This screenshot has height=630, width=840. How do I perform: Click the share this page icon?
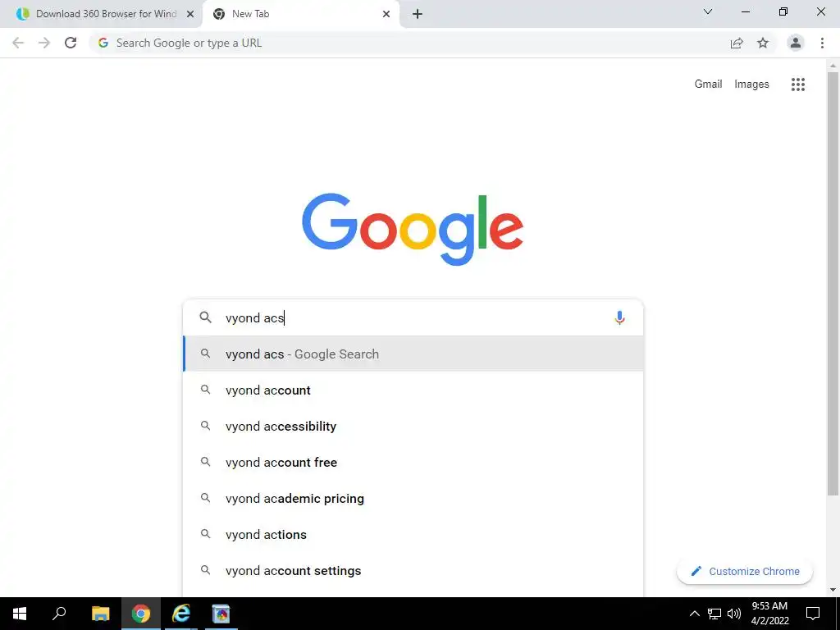[737, 43]
